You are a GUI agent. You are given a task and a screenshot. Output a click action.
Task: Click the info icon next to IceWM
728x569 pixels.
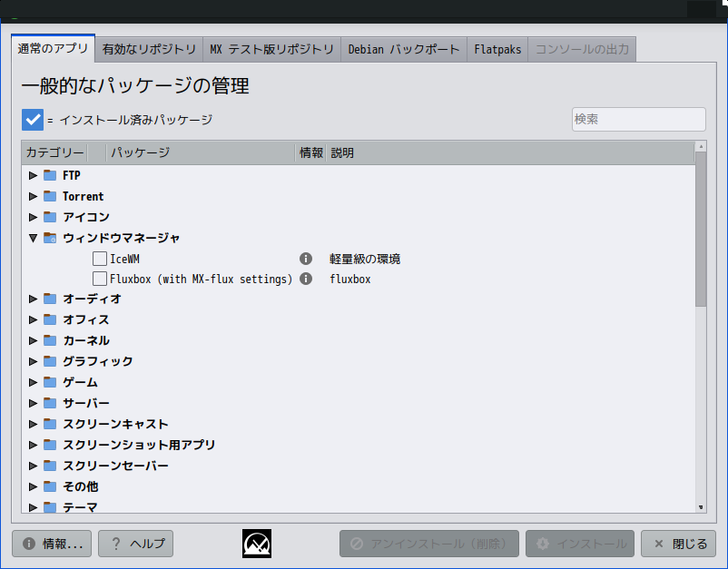click(306, 258)
